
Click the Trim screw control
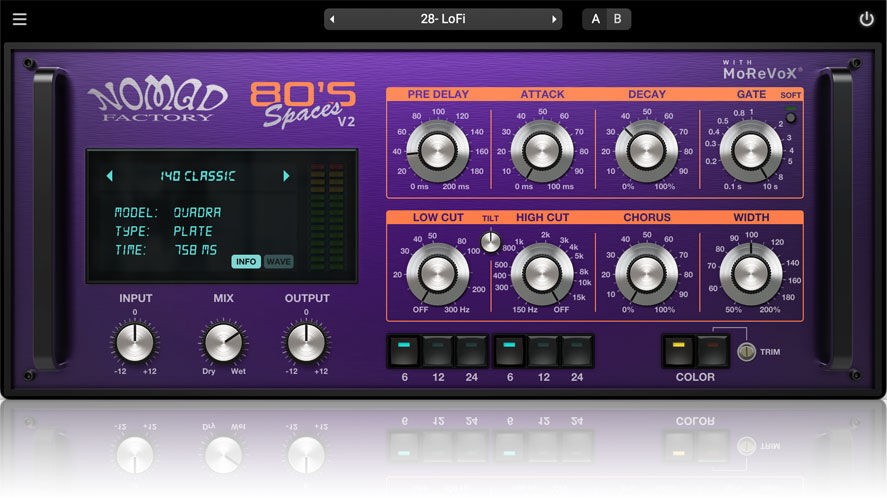[x=744, y=352]
